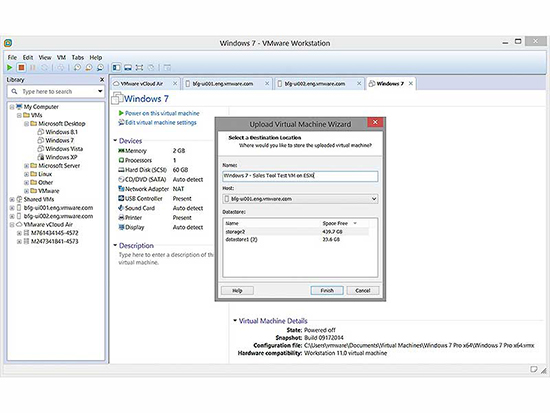Open the Snapshot Manager toolbar icon
Image resolution: width=550 pixels, height=413 pixels.
click(100, 67)
